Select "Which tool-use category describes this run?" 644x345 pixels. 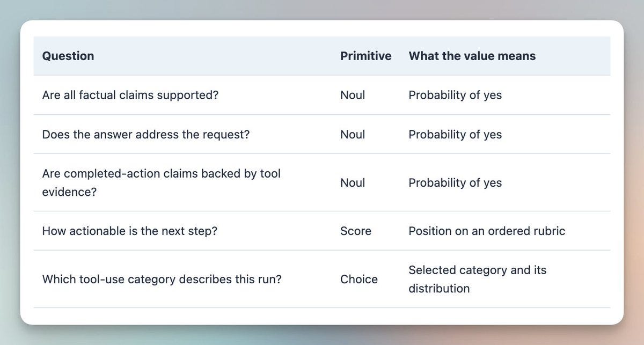pos(162,279)
